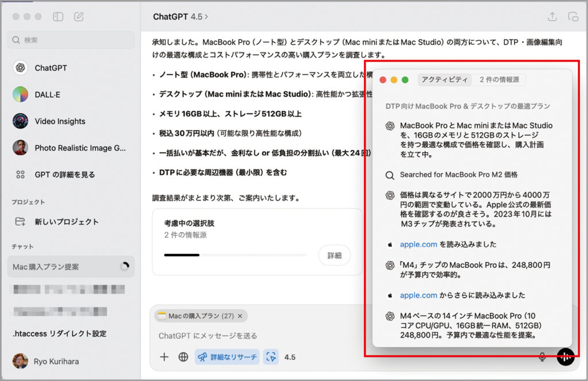Click the ChatGPT logo icon in sidebar
The image size is (588, 381).
point(20,68)
